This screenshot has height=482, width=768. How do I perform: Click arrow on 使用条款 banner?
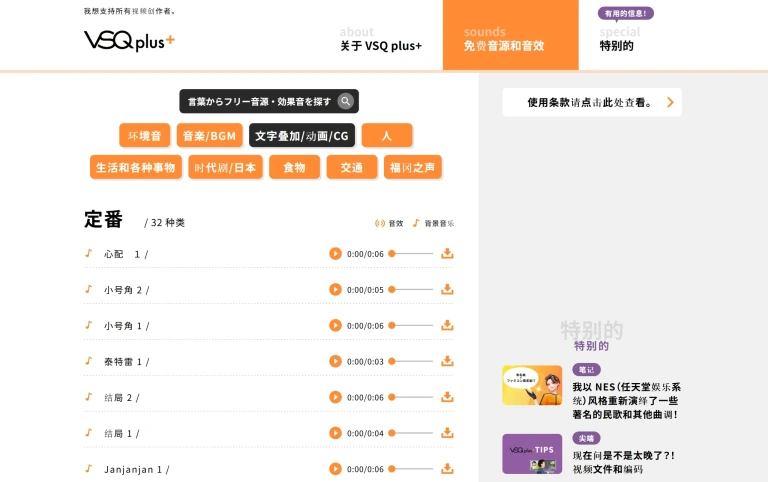[x=670, y=102]
